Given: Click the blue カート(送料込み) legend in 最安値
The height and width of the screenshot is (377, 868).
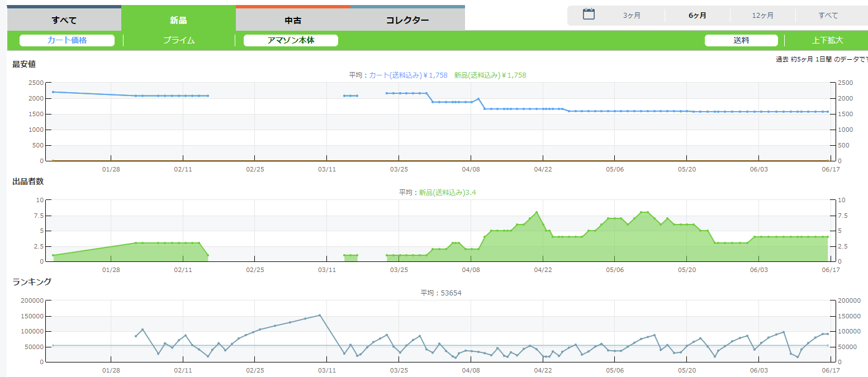Looking at the screenshot, I should point(408,75).
